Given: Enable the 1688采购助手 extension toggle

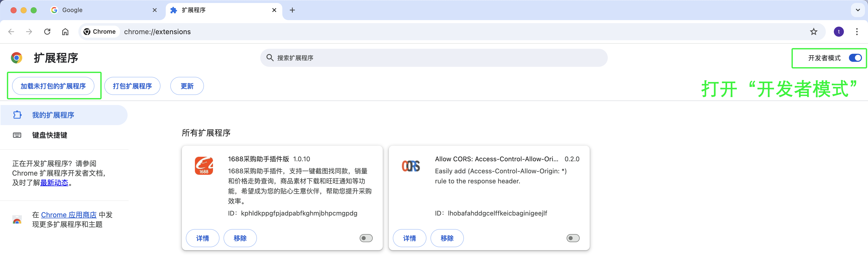Looking at the screenshot, I should pyautogui.click(x=366, y=238).
